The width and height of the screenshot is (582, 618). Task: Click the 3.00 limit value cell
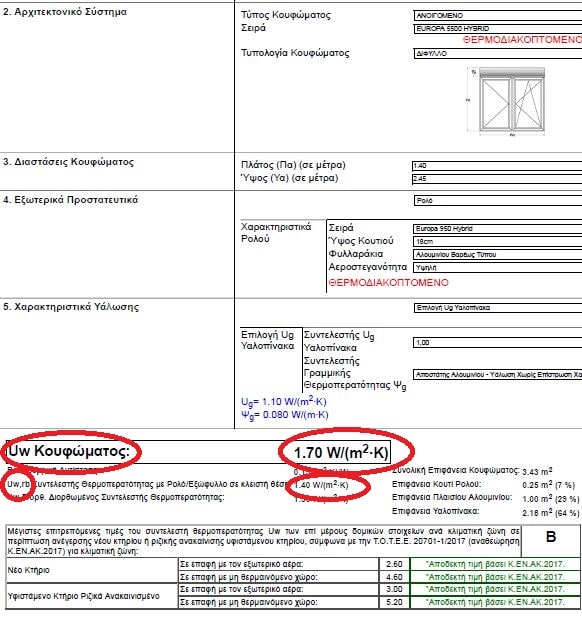coord(394,590)
